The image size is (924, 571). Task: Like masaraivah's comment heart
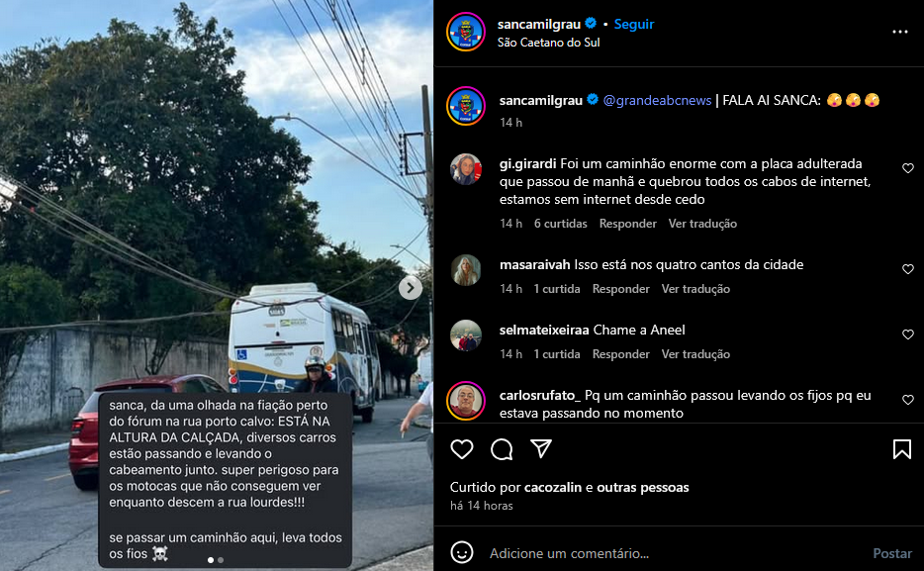pos(907,269)
